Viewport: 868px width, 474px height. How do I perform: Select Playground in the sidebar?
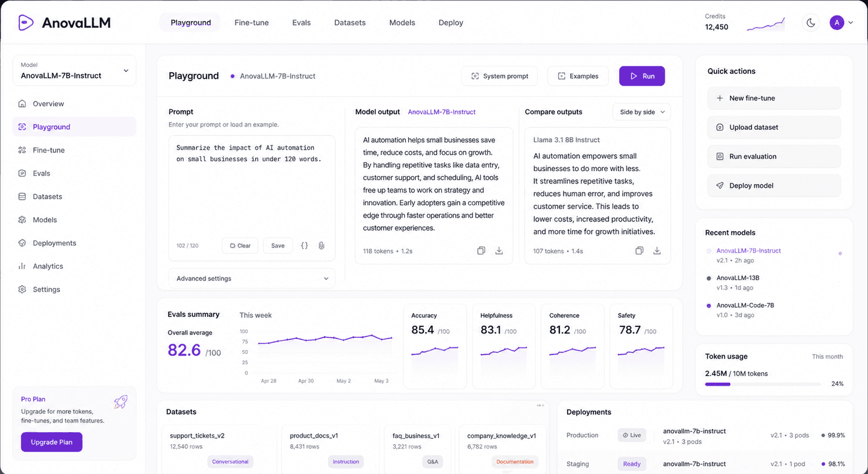74,127
